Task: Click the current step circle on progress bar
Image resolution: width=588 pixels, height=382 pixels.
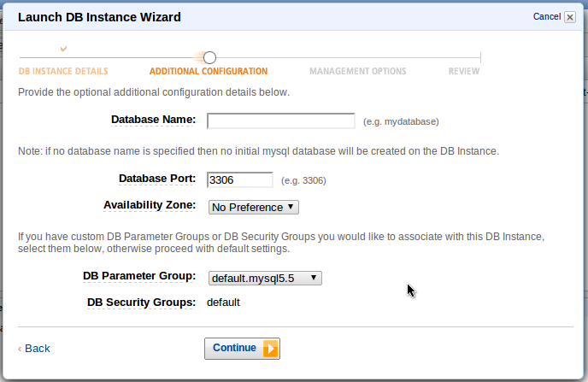Action: [209, 57]
